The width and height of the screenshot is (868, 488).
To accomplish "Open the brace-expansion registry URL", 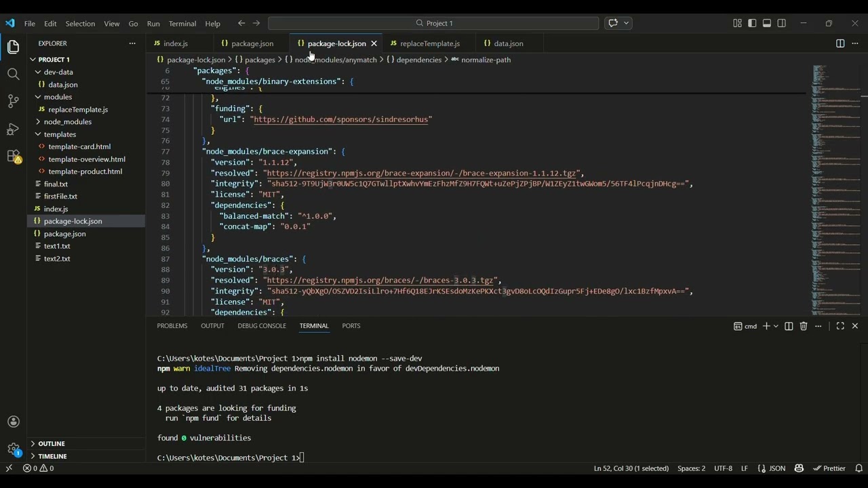I will click(421, 173).
